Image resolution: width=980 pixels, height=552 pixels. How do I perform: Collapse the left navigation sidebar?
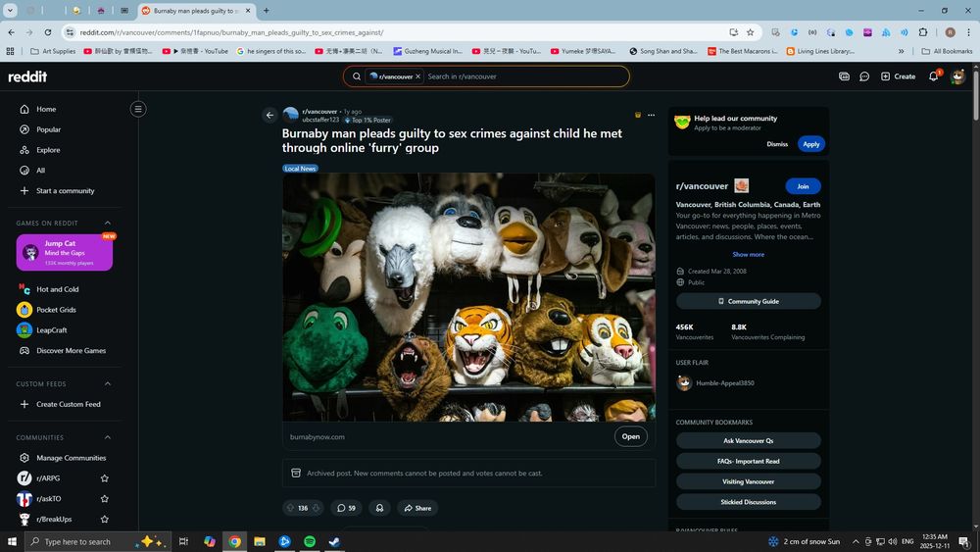(x=138, y=109)
